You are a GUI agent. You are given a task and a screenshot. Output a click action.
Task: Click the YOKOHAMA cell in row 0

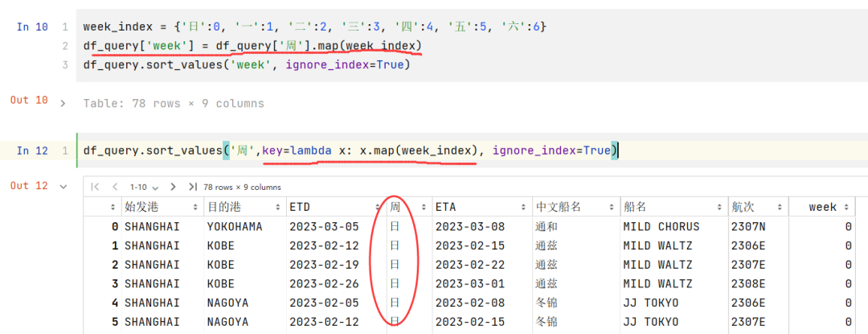[x=235, y=226]
